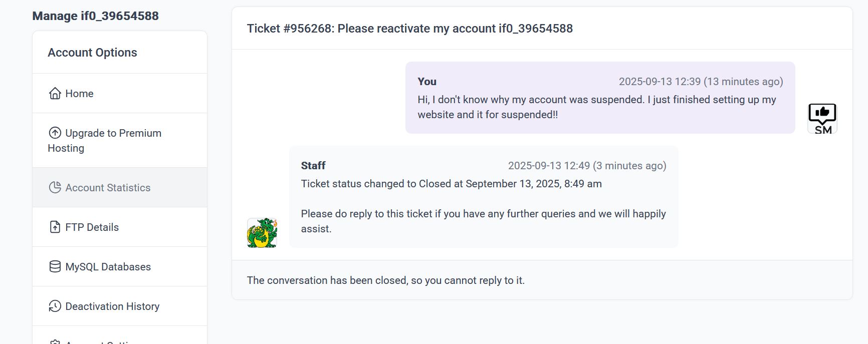The image size is (868, 344).
Task: Click the Upgrade to Premium arrow icon
Action: tap(55, 133)
